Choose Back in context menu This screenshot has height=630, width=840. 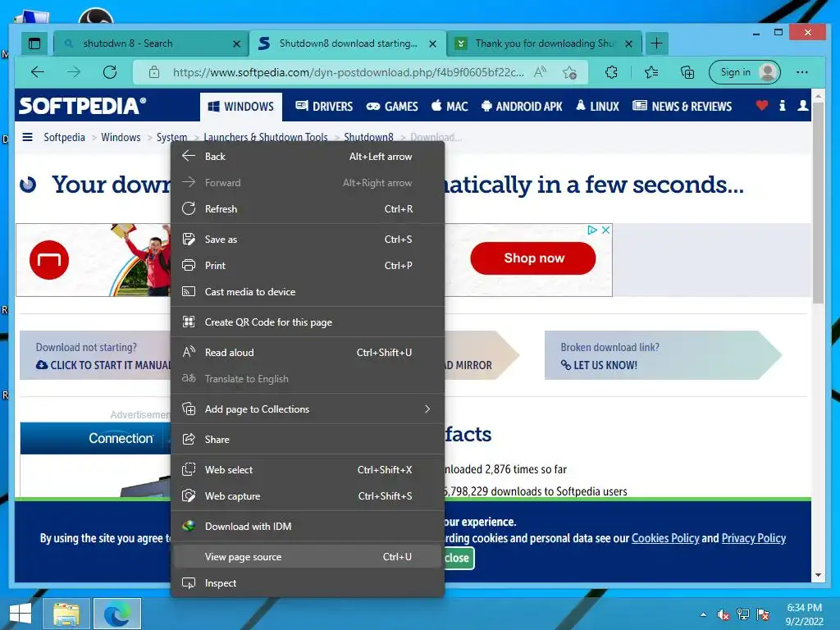pyautogui.click(x=307, y=157)
